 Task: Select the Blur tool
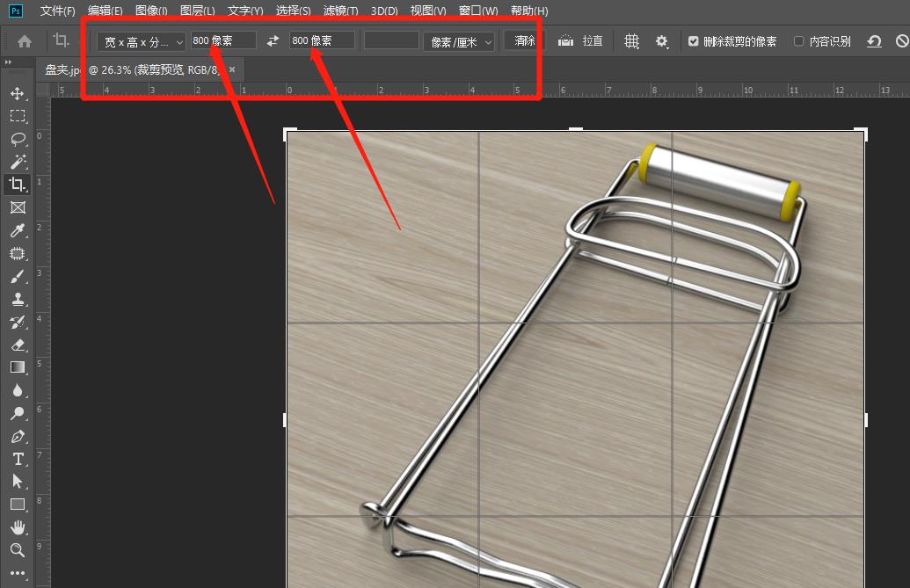[18, 390]
